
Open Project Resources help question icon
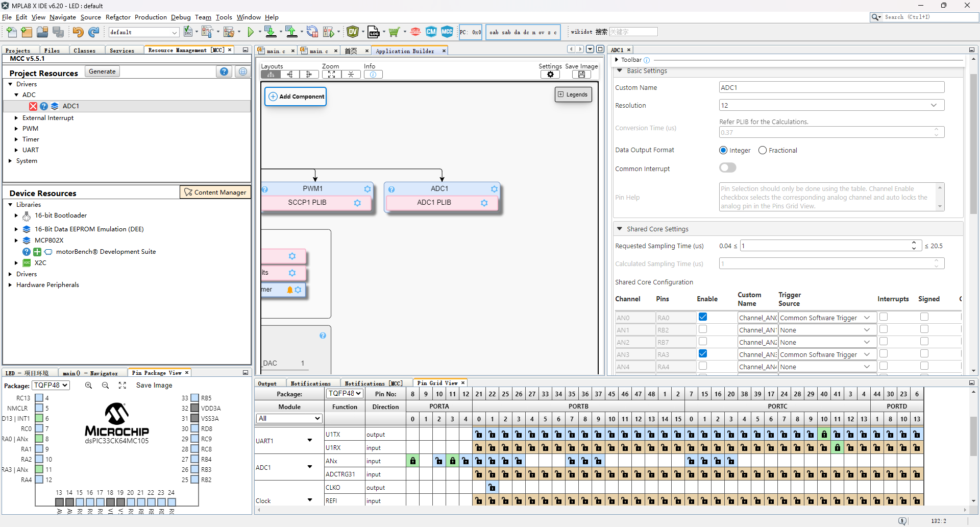(x=224, y=71)
